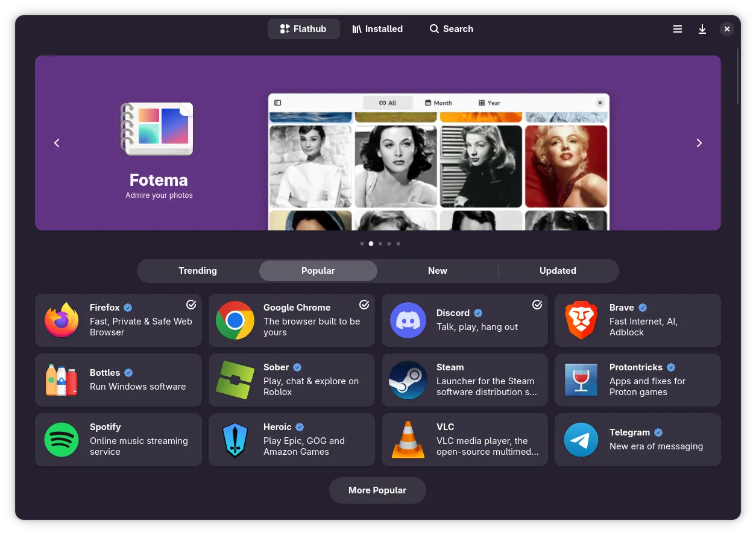Click the installed checkmark on Google Chrome
Viewport: 756px width, 535px height.
tap(364, 305)
